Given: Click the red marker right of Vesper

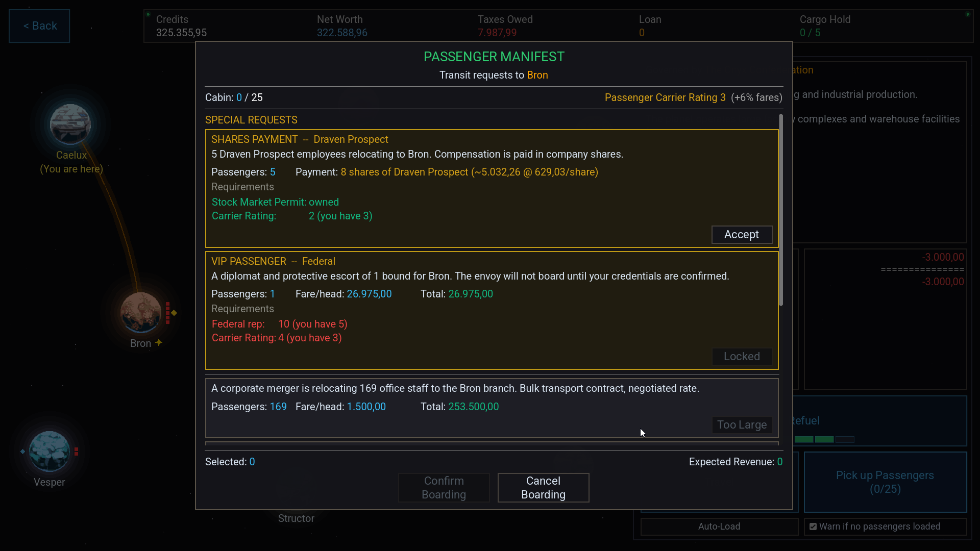Looking at the screenshot, I should pos(76,452).
